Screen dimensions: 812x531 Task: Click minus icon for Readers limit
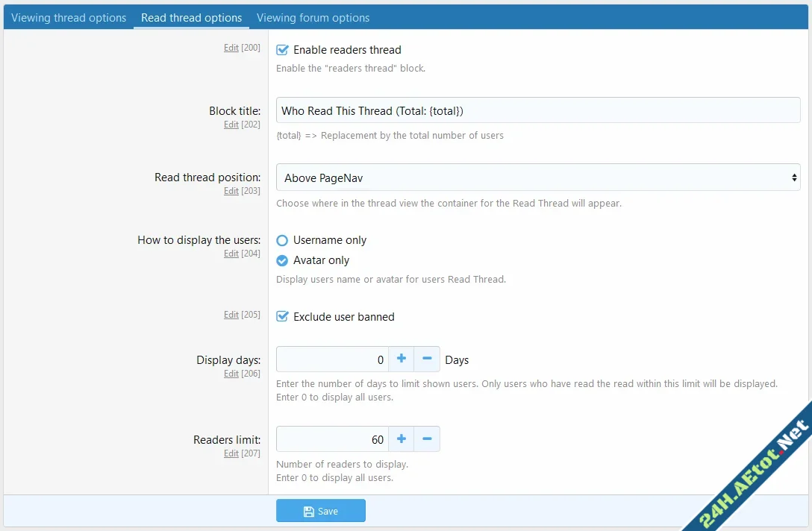click(427, 439)
